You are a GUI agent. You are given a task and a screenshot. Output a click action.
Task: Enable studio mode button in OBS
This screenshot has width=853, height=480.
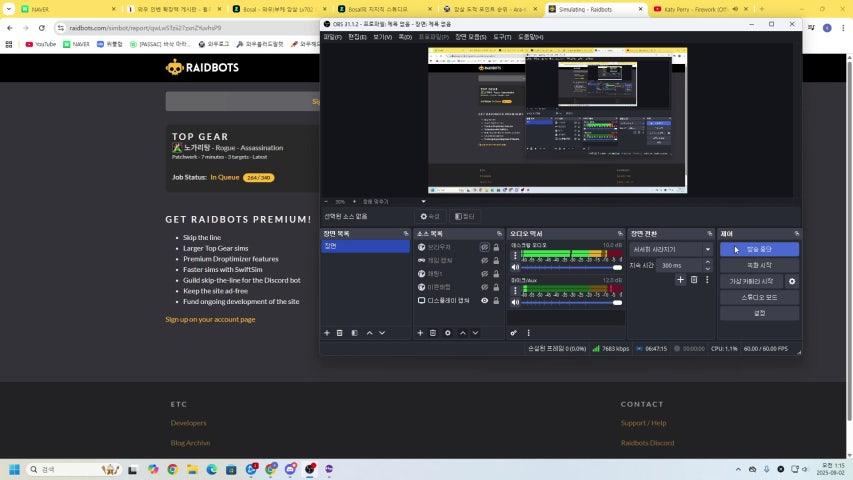pos(759,298)
